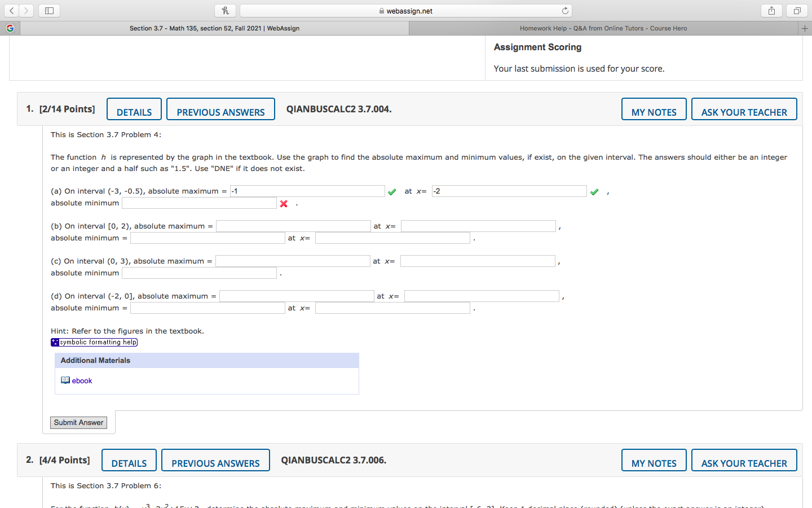Open the symbolic formatting help

pyautogui.click(x=94, y=341)
